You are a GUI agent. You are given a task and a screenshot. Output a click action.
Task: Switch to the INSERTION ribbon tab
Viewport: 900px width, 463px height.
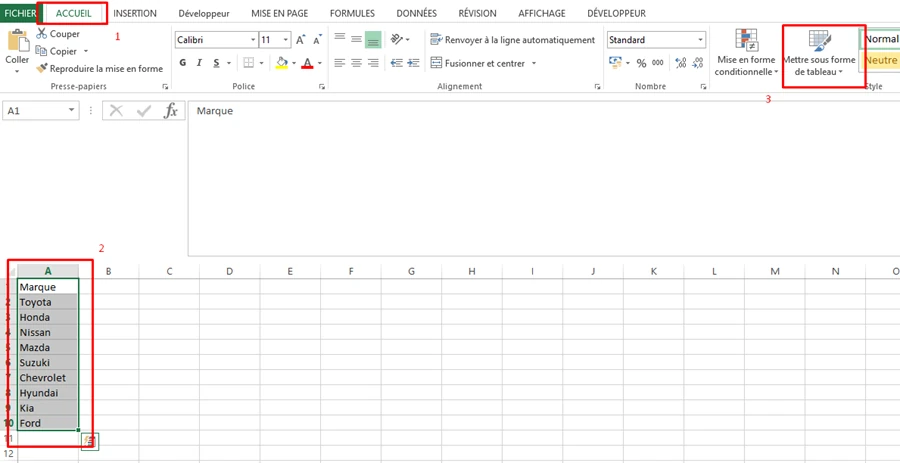point(134,13)
